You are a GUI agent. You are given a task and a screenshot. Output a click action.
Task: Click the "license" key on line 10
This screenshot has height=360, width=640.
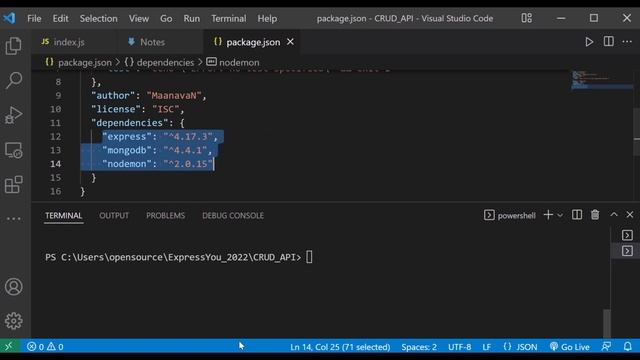116,109
